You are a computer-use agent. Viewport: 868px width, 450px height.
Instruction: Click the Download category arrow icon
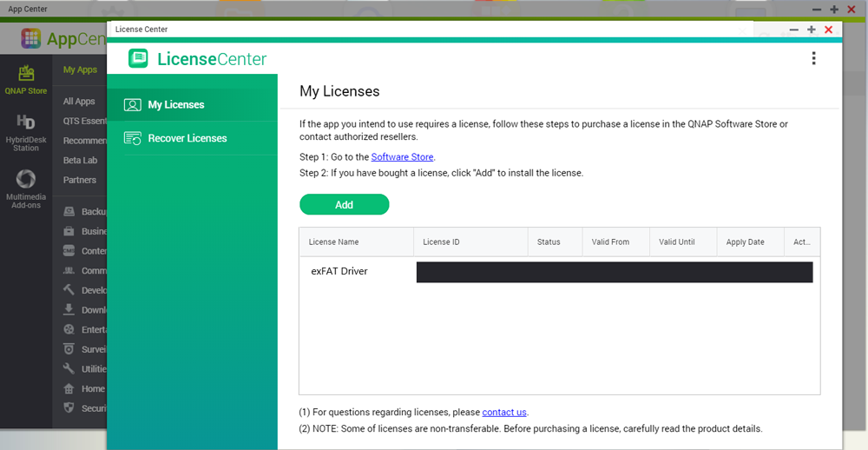69,310
